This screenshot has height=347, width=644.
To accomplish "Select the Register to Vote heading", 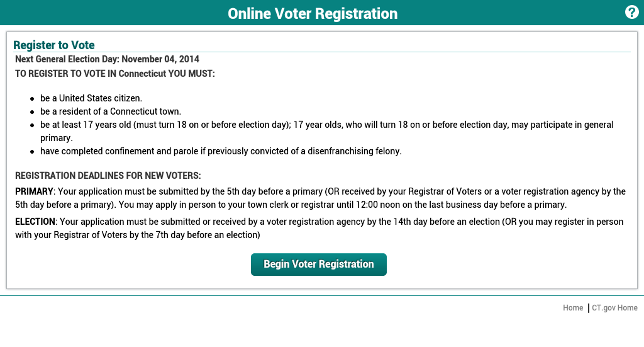I will tap(54, 45).
